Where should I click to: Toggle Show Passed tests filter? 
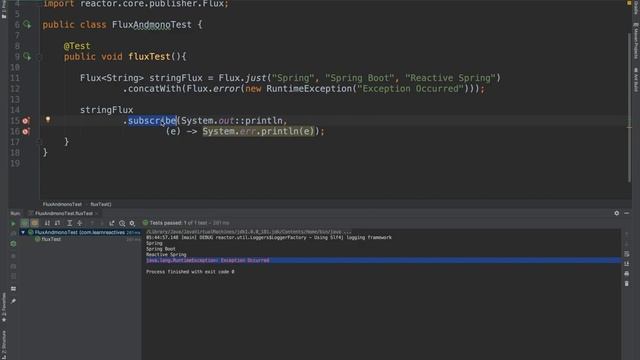24,223
